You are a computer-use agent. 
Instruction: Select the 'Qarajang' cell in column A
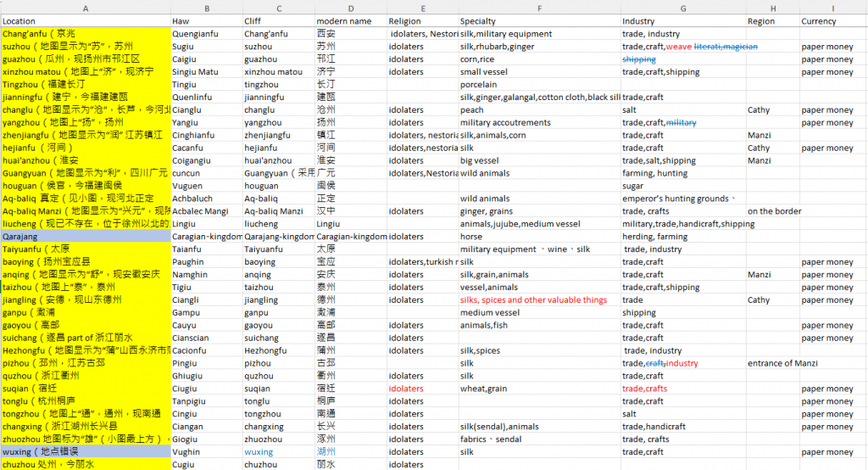(86, 237)
